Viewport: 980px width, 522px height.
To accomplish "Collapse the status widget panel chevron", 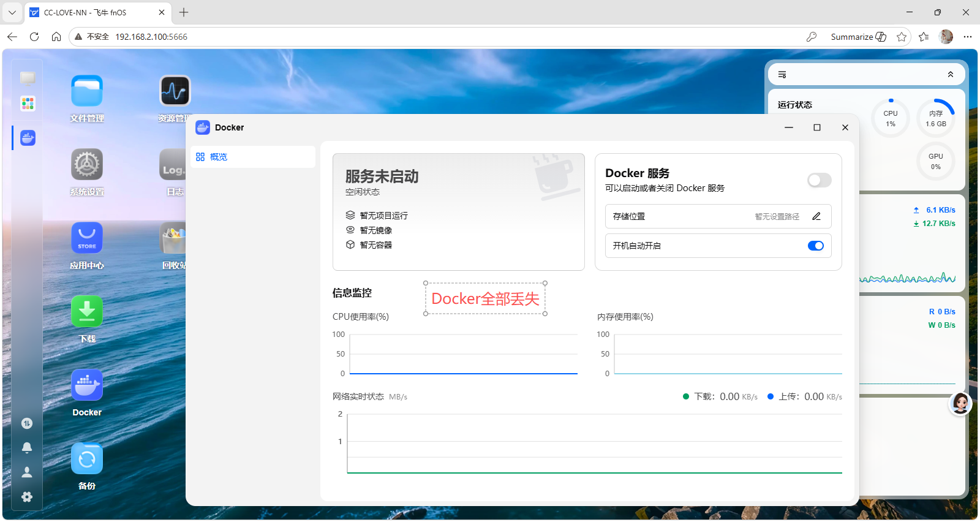I will pyautogui.click(x=951, y=74).
